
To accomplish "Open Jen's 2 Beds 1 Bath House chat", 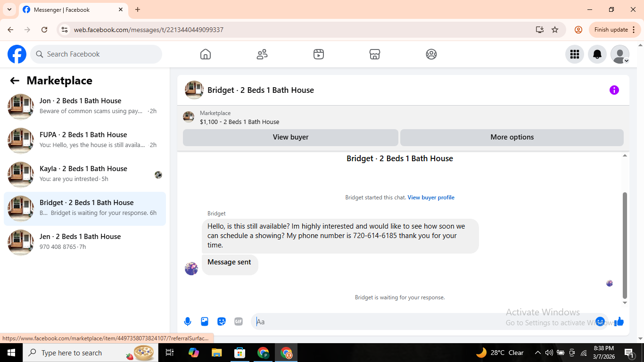I will [x=85, y=243].
